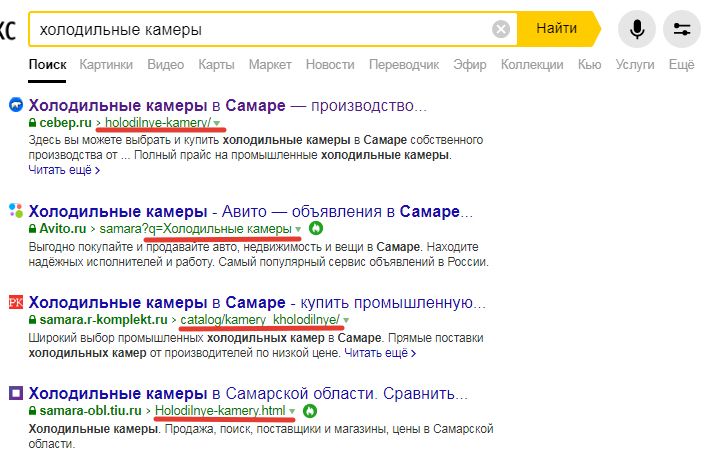Open the Кью tab

pos(589,65)
